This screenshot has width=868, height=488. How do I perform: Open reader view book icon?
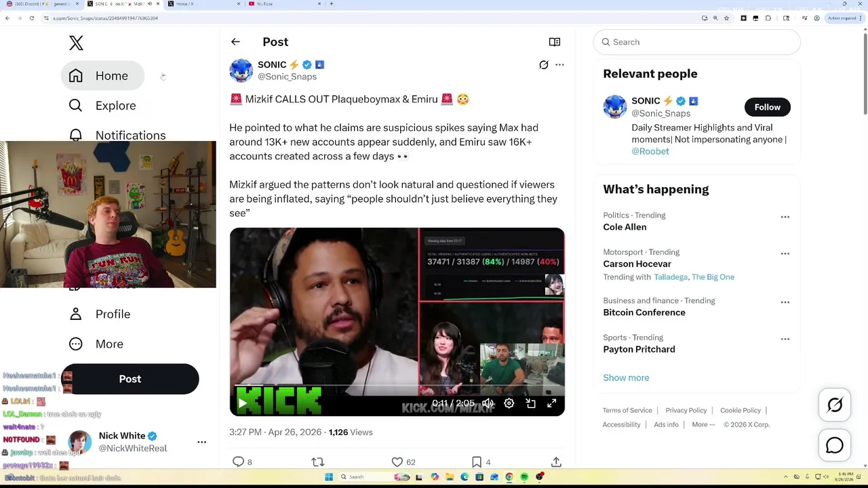[555, 42]
